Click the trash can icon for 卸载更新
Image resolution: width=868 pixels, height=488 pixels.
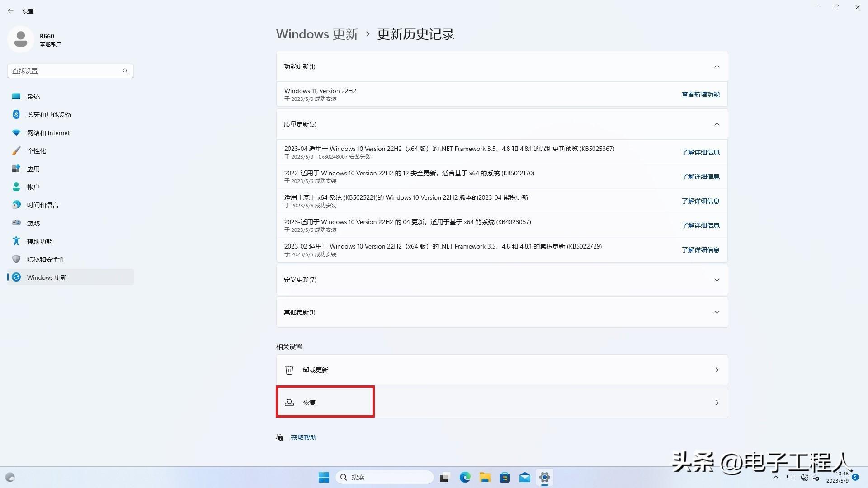(x=289, y=370)
